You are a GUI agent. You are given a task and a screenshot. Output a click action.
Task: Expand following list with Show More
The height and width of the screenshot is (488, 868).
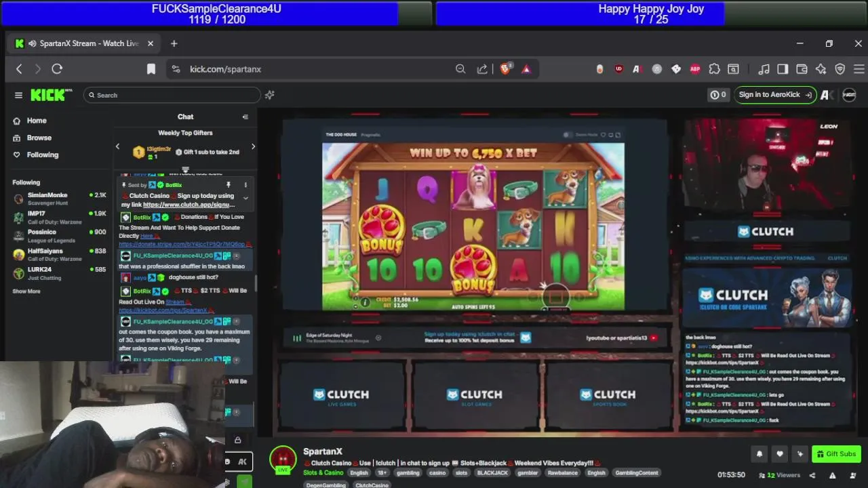click(x=26, y=291)
